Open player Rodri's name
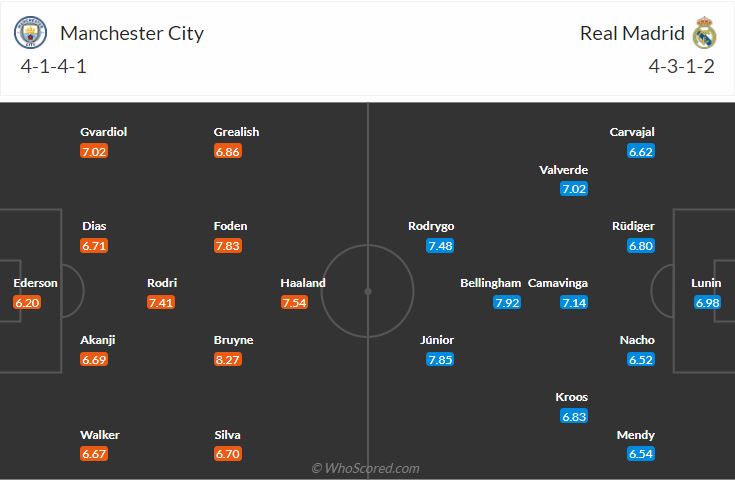Image resolution: width=735 pixels, height=480 pixels. click(x=162, y=283)
